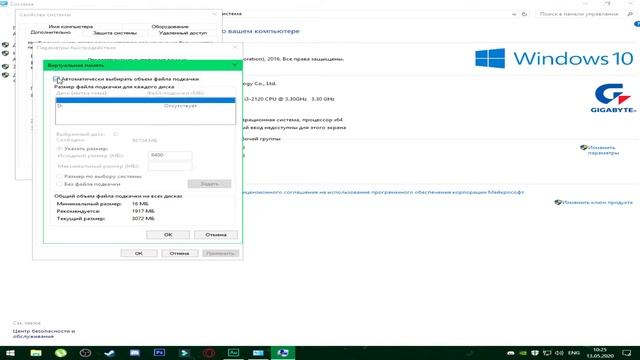Open the NVIDIA tray icon
The height and width of the screenshot is (360, 640).
pos(523,353)
